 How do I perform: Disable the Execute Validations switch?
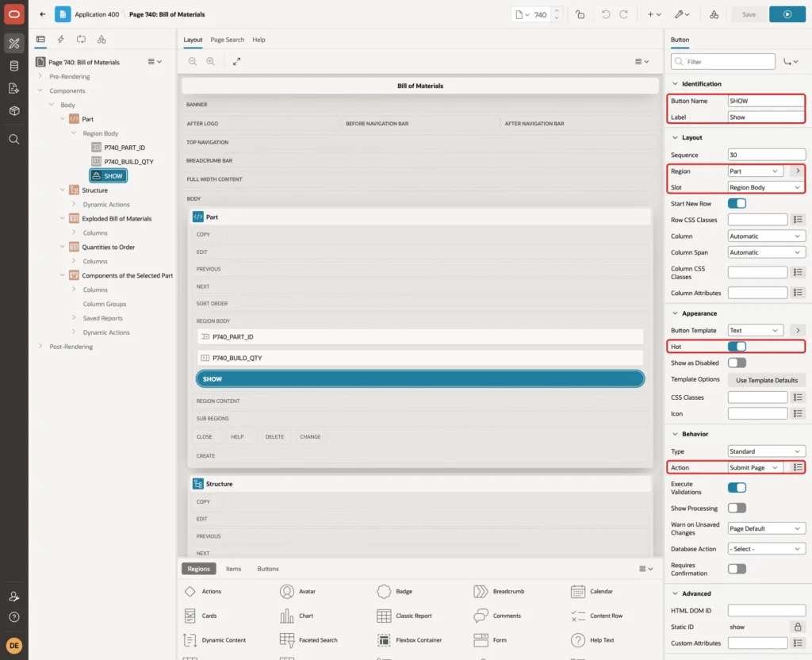pos(737,488)
